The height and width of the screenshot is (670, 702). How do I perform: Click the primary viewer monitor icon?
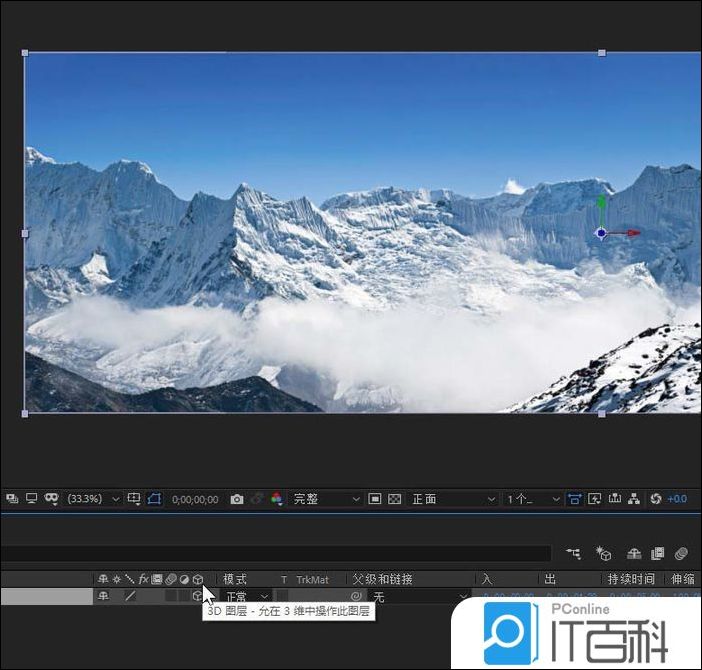click(31, 498)
